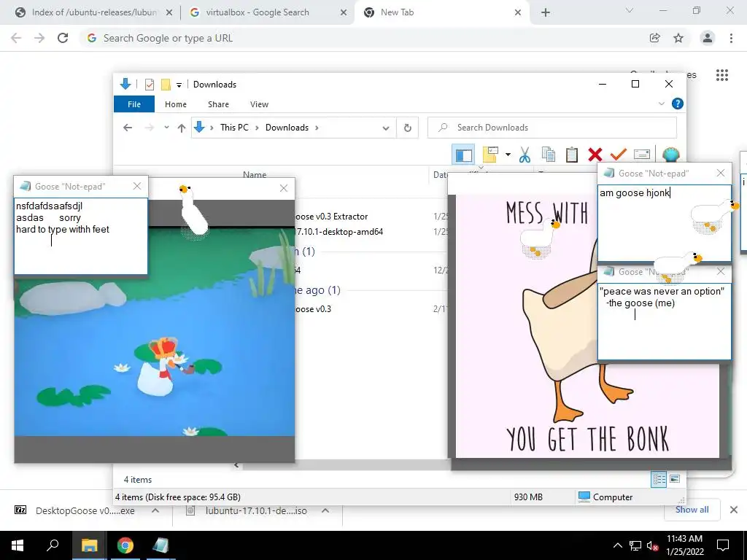Open a new Chrome tab
Screen dimensions: 747x560
pos(546,13)
